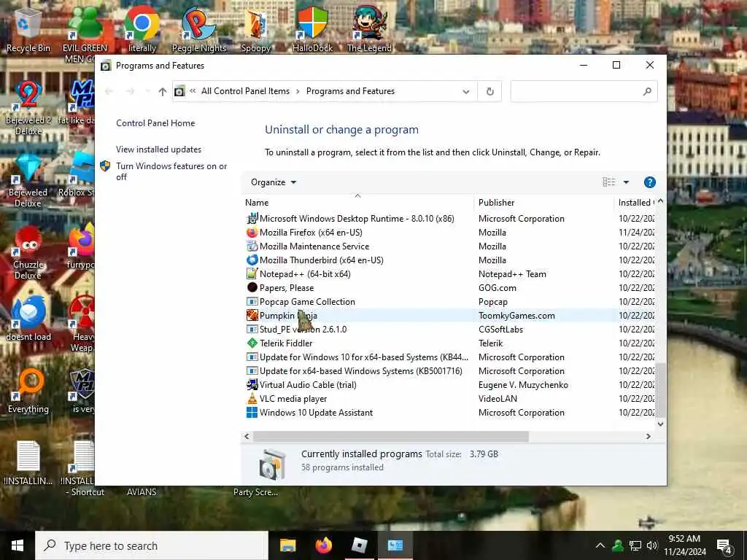Launch the Chrome shortcut labeled literally
The height and width of the screenshot is (560, 747).
point(142,29)
